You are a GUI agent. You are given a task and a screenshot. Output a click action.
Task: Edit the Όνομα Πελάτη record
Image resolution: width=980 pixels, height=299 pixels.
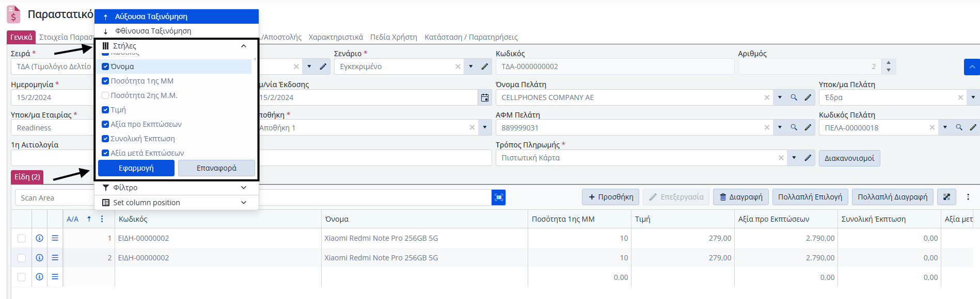pyautogui.click(x=808, y=97)
